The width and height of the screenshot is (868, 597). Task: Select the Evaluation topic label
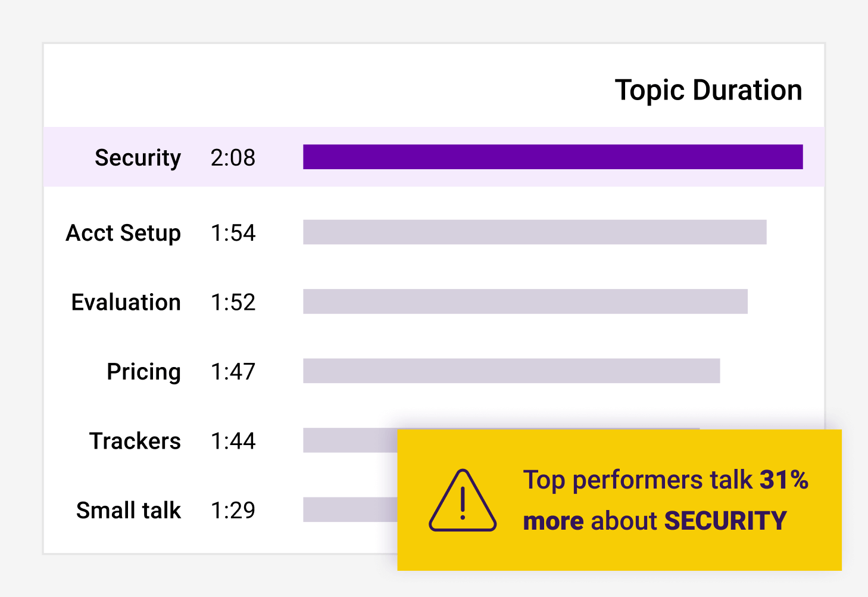(x=126, y=302)
